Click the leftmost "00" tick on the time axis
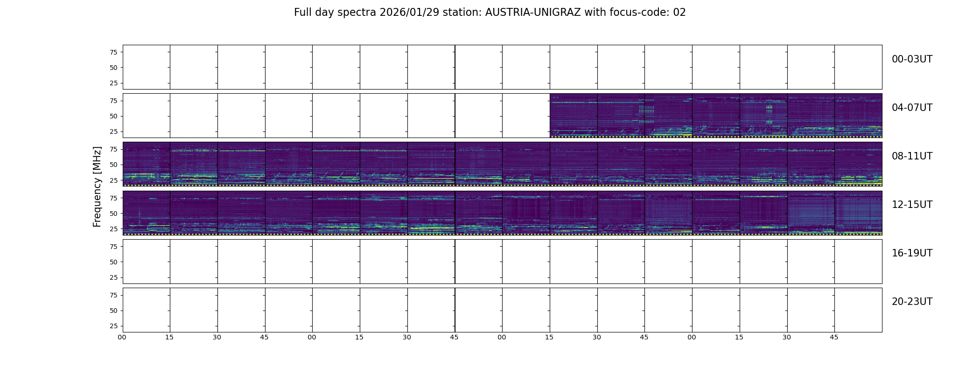 pyautogui.click(x=122, y=337)
